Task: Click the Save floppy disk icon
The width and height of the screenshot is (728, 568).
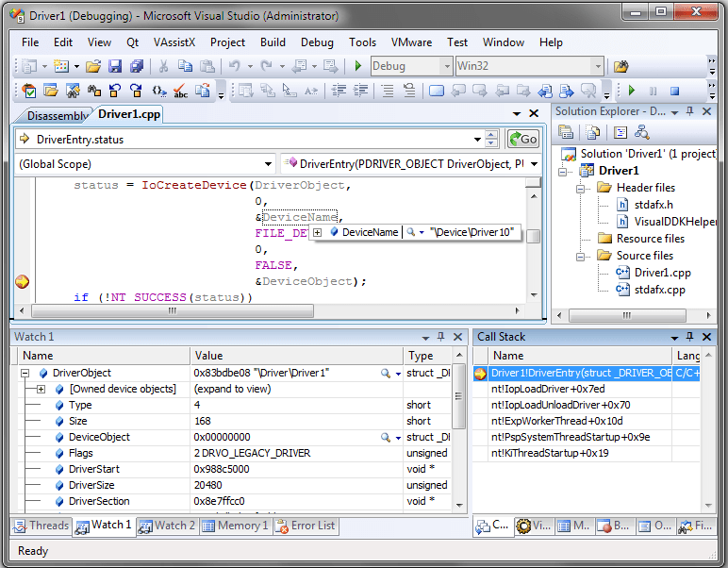Action: point(115,66)
